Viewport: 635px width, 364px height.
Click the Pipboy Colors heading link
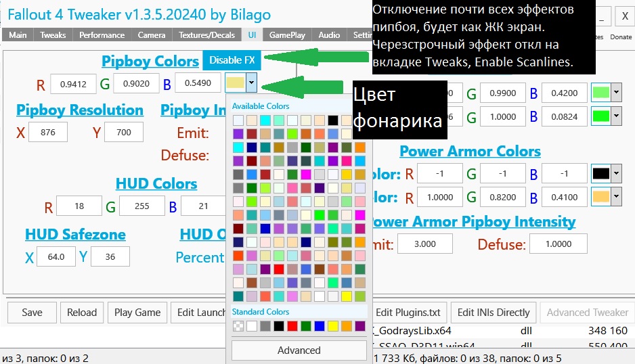150,61
